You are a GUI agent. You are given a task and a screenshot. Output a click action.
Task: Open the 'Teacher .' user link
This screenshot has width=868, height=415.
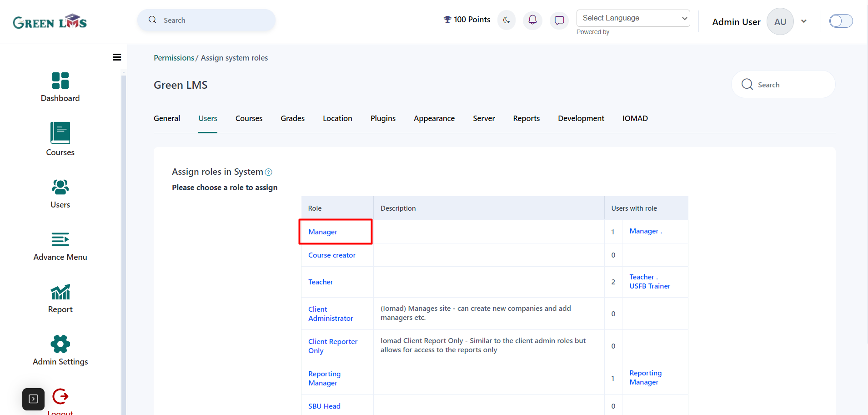point(643,277)
